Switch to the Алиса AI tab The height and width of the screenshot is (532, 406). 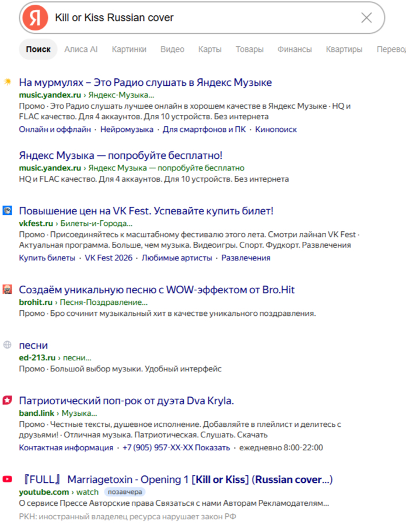coord(81,49)
